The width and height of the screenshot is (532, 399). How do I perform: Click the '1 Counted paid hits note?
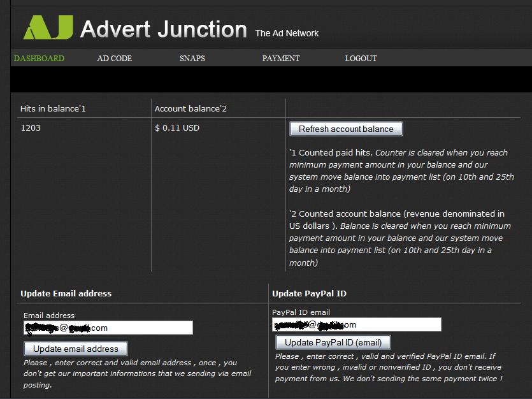tap(402, 171)
